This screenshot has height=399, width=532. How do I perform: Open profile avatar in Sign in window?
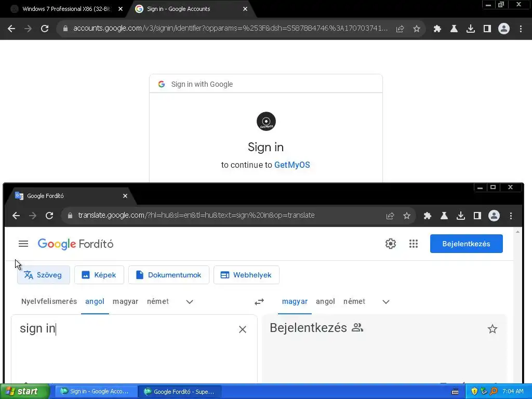(504, 29)
